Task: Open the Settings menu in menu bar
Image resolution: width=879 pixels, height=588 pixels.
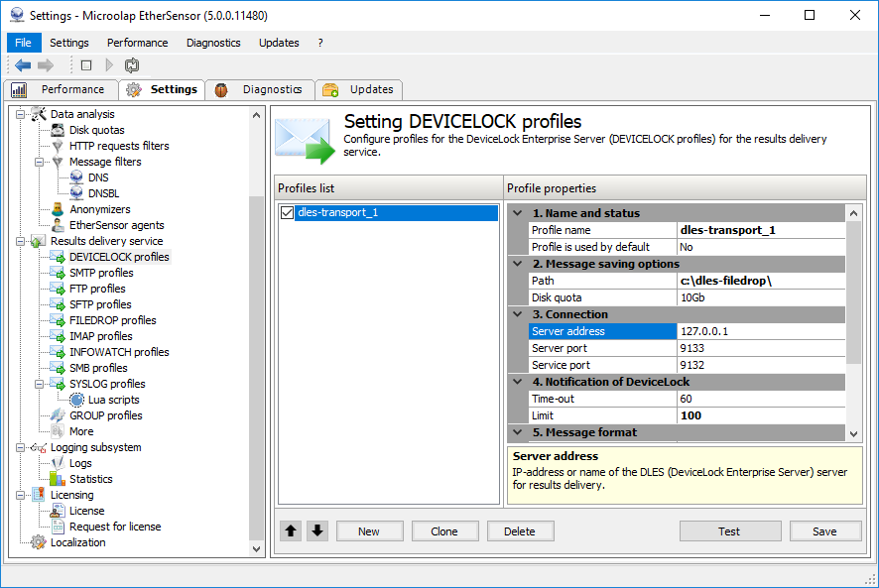Action: coord(69,43)
